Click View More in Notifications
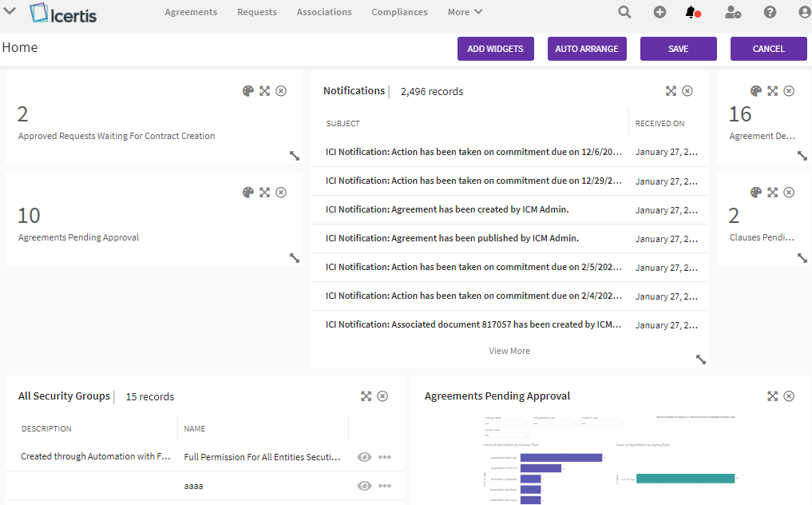The width and height of the screenshot is (812, 505). pos(509,351)
